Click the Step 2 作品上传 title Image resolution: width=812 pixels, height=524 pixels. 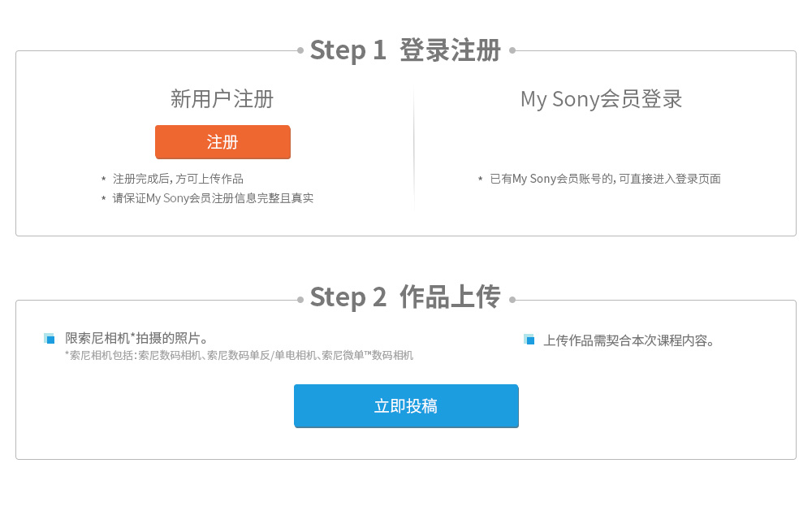click(405, 297)
